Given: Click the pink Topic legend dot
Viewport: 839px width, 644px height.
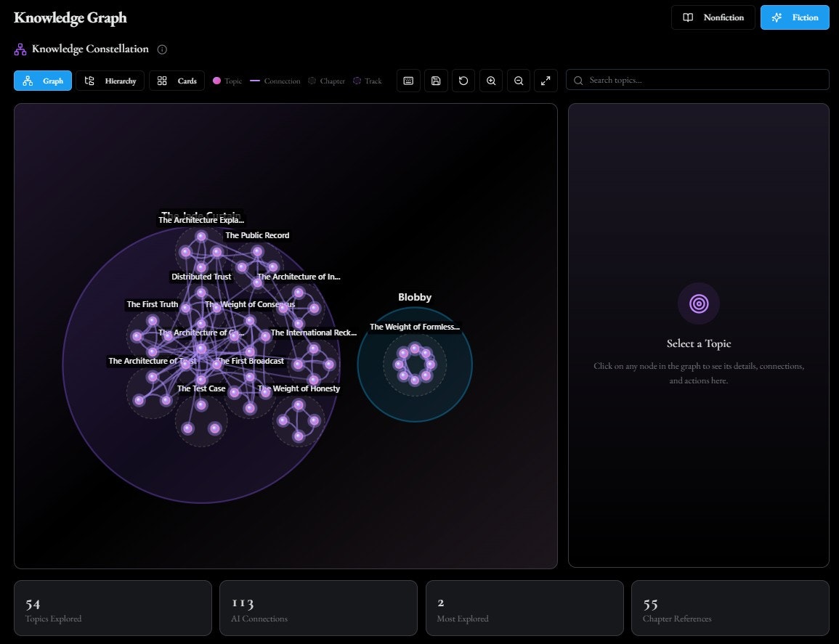Looking at the screenshot, I should pos(216,81).
